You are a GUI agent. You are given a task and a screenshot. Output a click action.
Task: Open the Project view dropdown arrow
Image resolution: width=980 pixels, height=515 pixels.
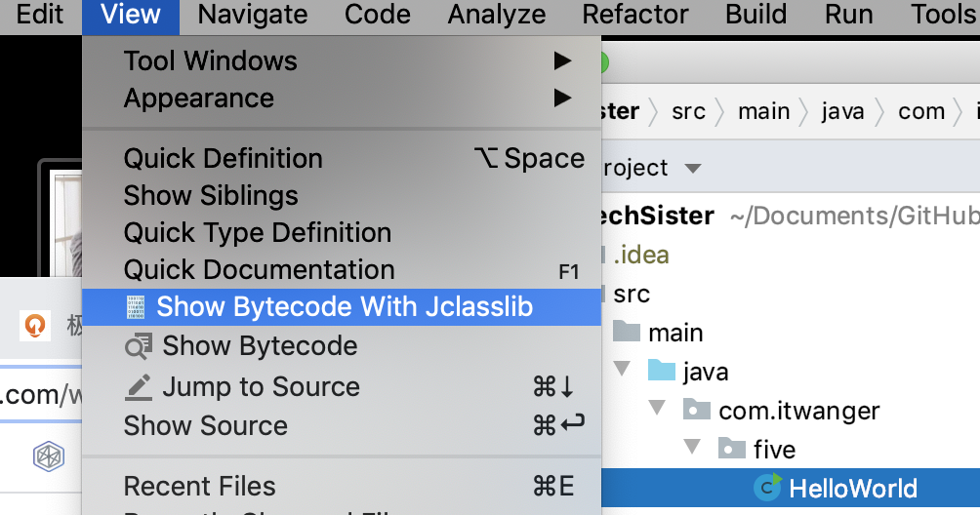click(x=693, y=169)
